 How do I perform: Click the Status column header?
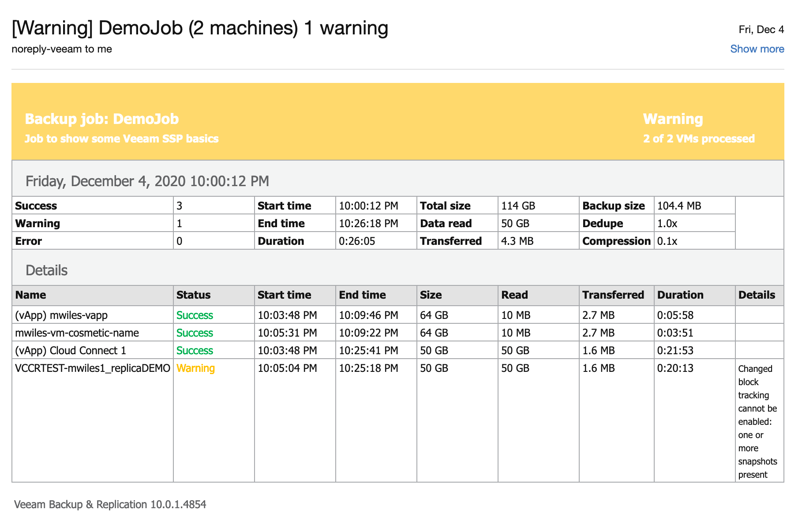point(193,295)
